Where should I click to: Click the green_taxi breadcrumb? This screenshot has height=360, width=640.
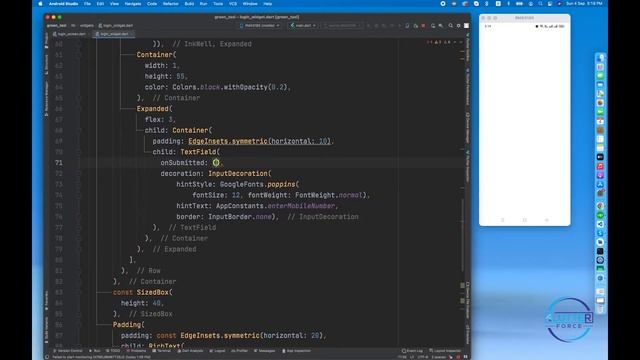(x=56, y=25)
